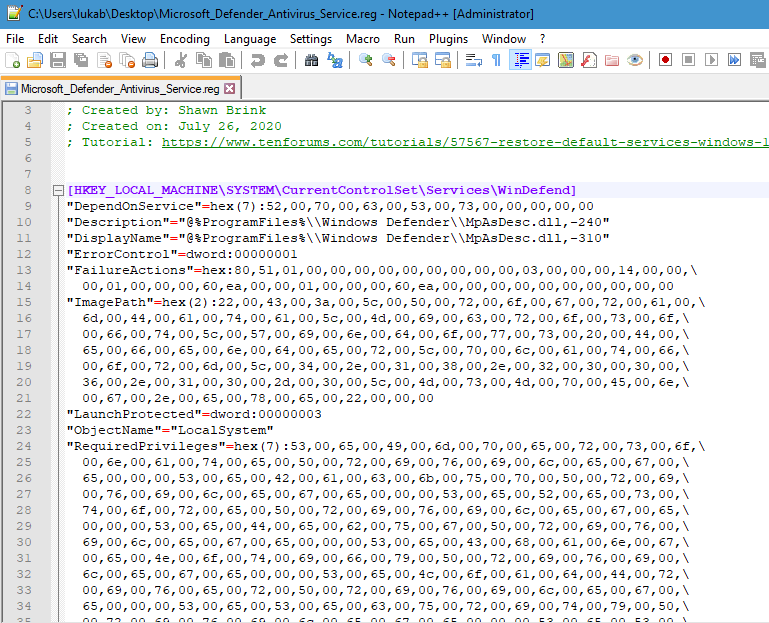Click the WinDefend registry key line
The width and height of the screenshot is (769, 623).
(x=322, y=190)
